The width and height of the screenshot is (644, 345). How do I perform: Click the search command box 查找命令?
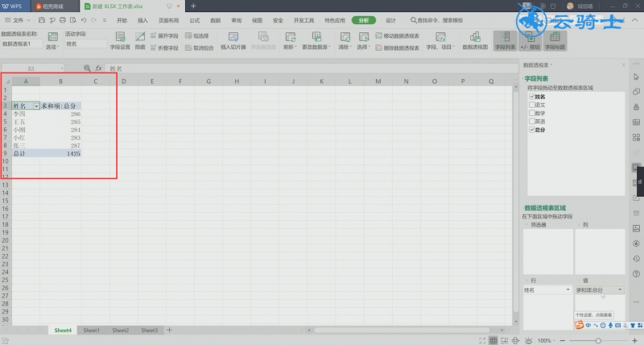pyautogui.click(x=436, y=20)
